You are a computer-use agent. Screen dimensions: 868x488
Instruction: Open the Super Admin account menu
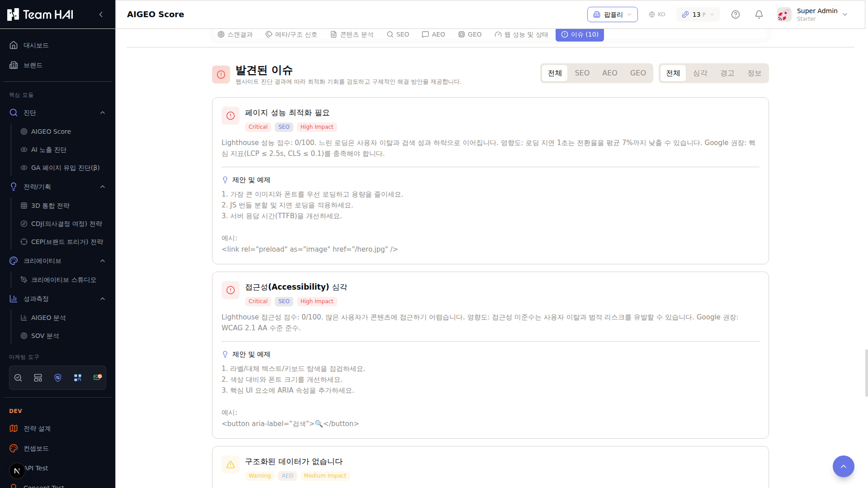point(812,14)
